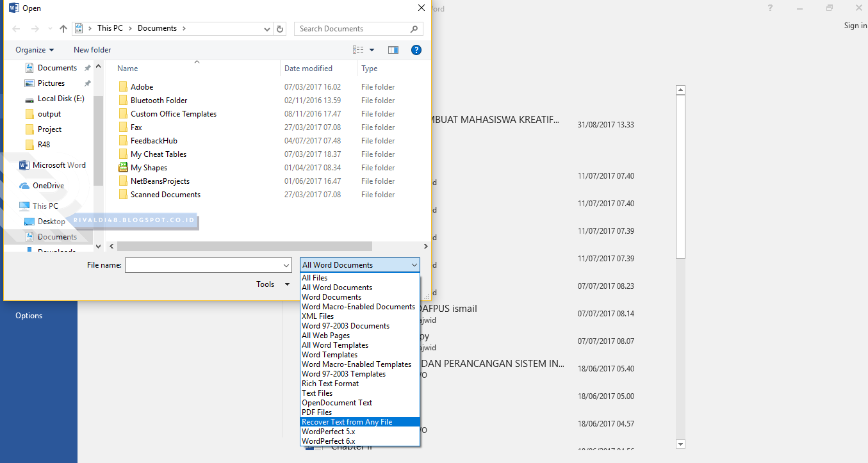Image resolution: width=868 pixels, height=463 pixels.
Task: Click the Back navigation arrow
Action: pos(16,29)
